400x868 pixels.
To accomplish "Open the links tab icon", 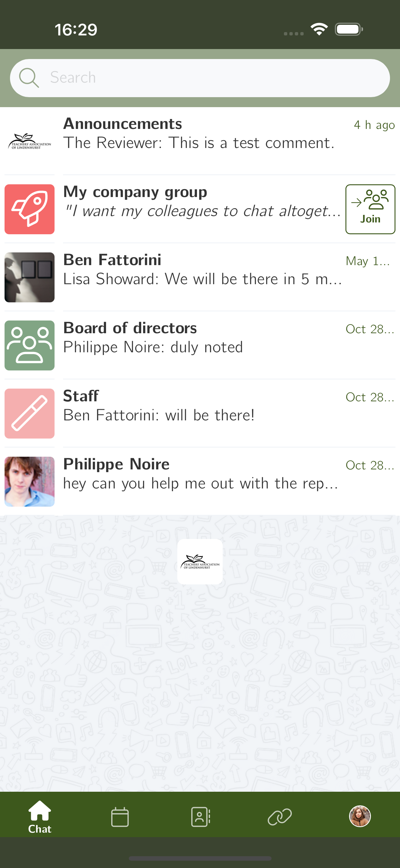I will click(x=280, y=817).
